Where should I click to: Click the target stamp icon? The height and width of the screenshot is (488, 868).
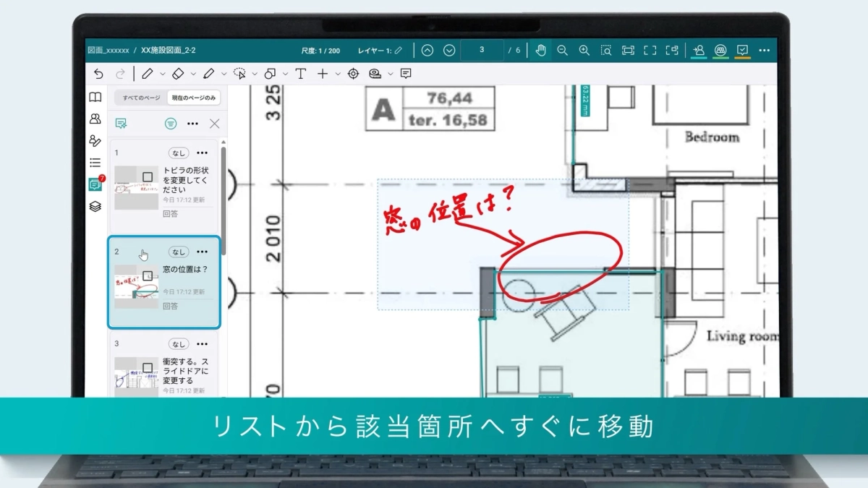pos(353,74)
